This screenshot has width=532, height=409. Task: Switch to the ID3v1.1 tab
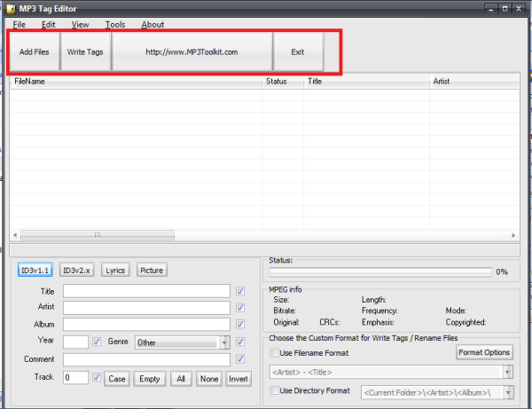click(x=35, y=271)
